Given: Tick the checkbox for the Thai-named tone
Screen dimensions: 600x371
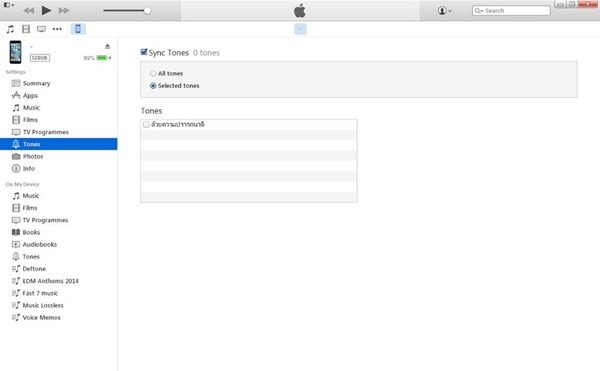Looking at the screenshot, I should (x=146, y=125).
